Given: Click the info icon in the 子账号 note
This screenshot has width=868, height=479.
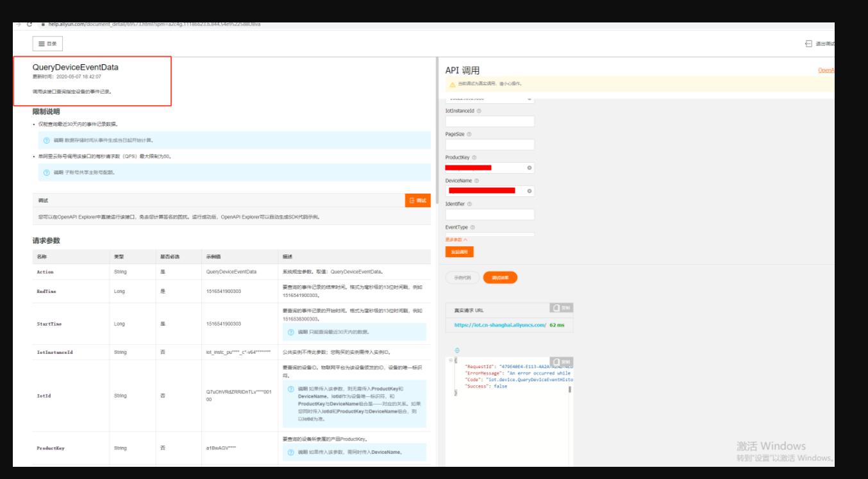Looking at the screenshot, I should coord(46,172).
